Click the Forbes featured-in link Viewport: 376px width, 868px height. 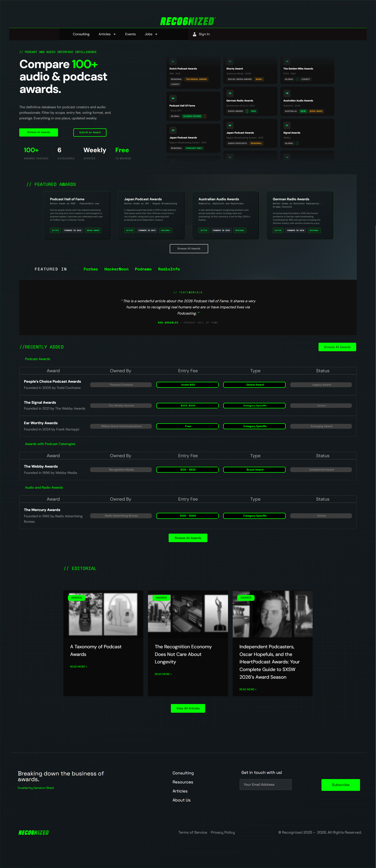(91, 269)
